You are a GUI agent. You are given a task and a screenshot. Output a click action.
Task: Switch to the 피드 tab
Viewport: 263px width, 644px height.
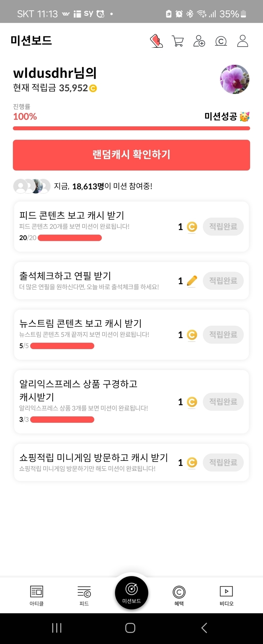pyautogui.click(x=84, y=596)
